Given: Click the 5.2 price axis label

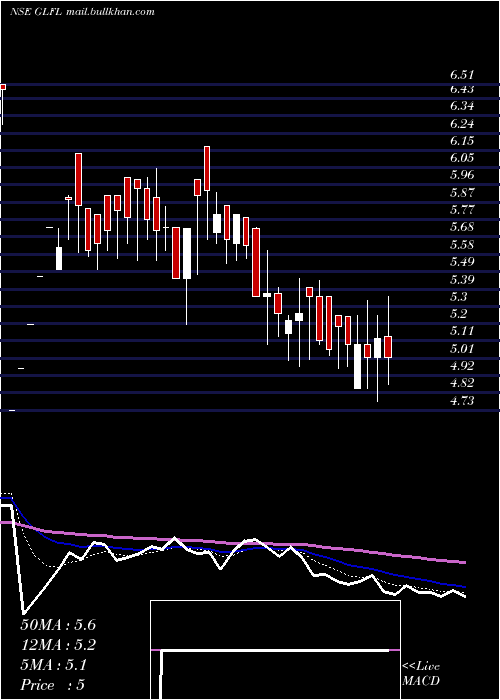Looking at the screenshot, I should point(459,314).
